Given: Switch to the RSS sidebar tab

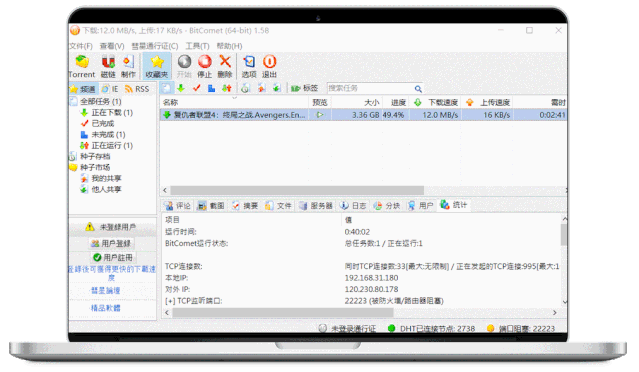Looking at the screenshot, I should [x=137, y=89].
